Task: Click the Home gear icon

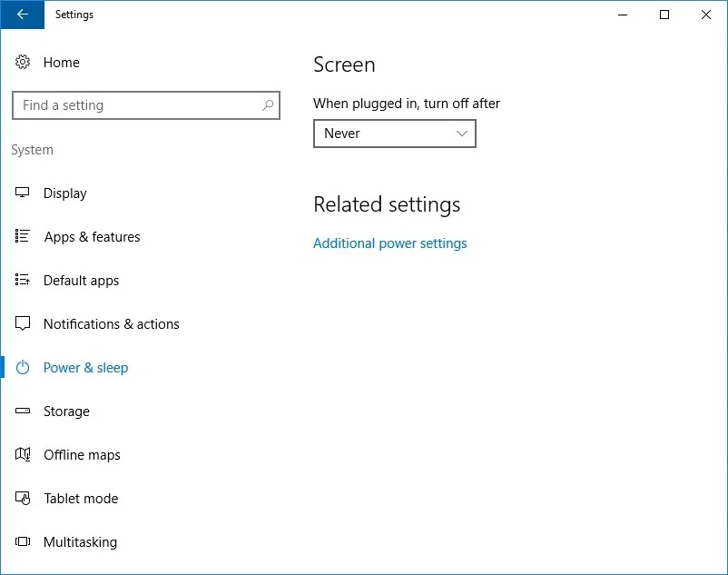Action: (23, 62)
